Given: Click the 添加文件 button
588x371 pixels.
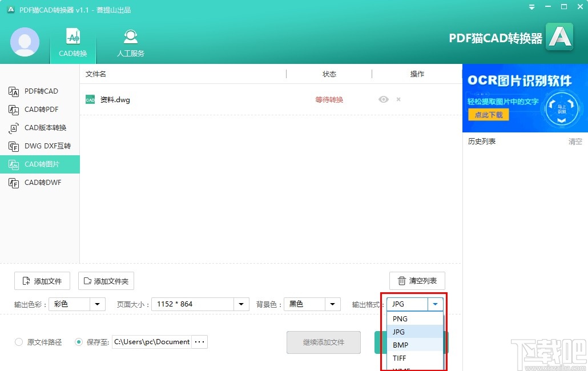Looking at the screenshot, I should tap(42, 280).
